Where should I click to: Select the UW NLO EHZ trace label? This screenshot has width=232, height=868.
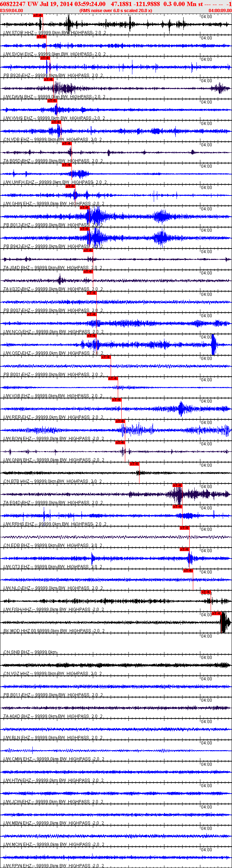pos(53,588)
